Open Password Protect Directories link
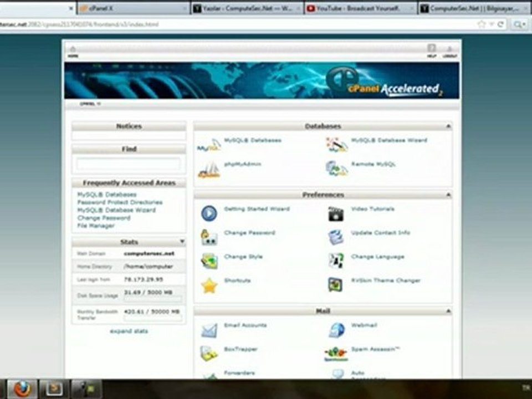This screenshot has width=532, height=399. [120, 203]
